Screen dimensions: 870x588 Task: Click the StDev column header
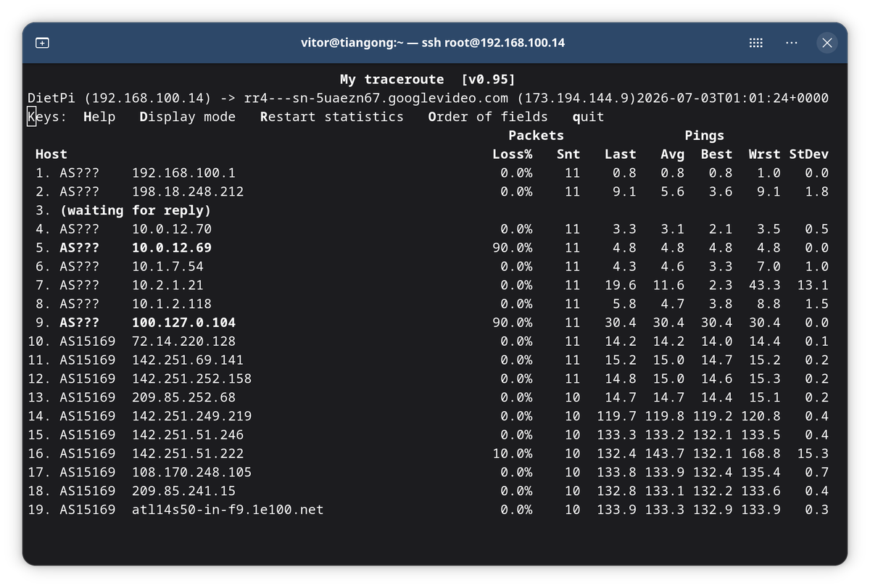pos(809,154)
